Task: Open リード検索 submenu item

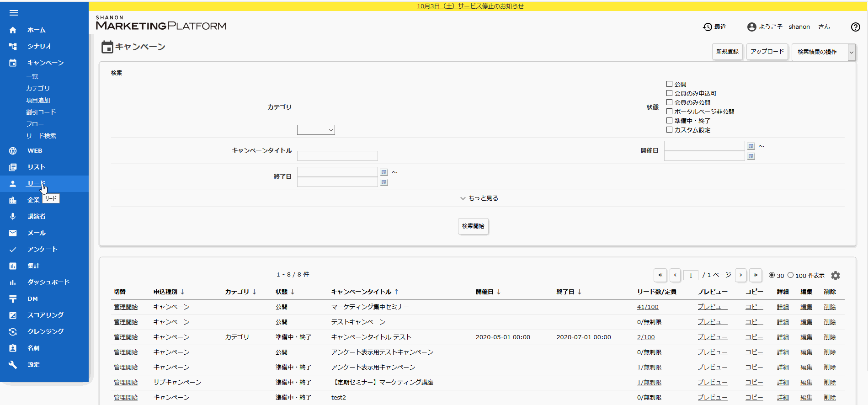Action: tap(41, 136)
